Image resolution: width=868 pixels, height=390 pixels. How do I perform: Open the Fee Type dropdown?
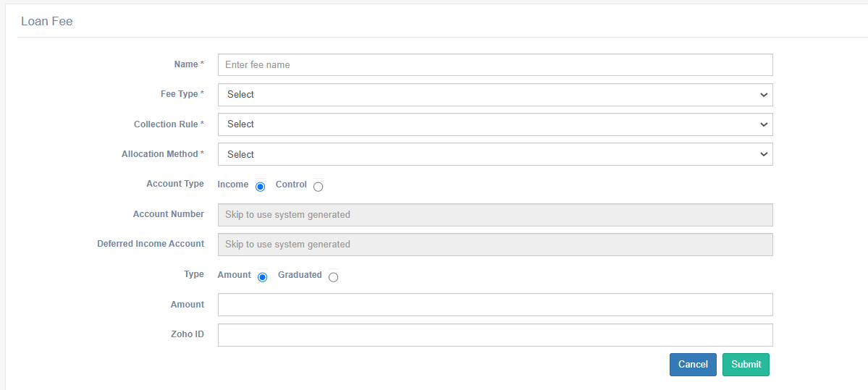tap(494, 95)
